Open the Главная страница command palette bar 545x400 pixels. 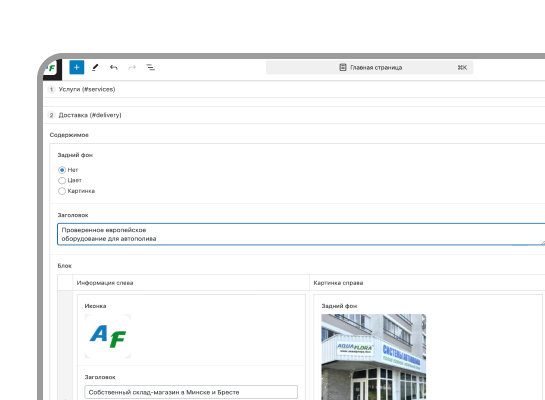pyautogui.click(x=369, y=67)
